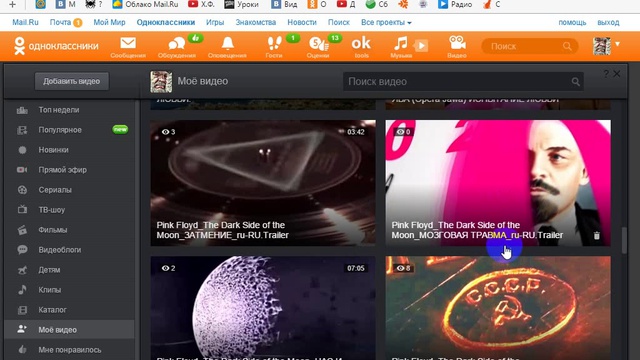Open the Обсуждения discussions icon
The width and height of the screenshot is (640, 360).
point(177,47)
